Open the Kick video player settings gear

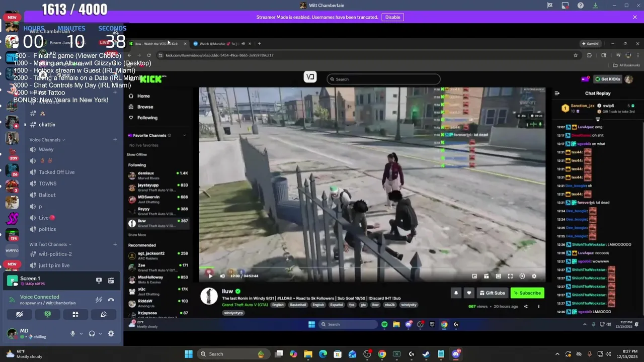coord(534,276)
